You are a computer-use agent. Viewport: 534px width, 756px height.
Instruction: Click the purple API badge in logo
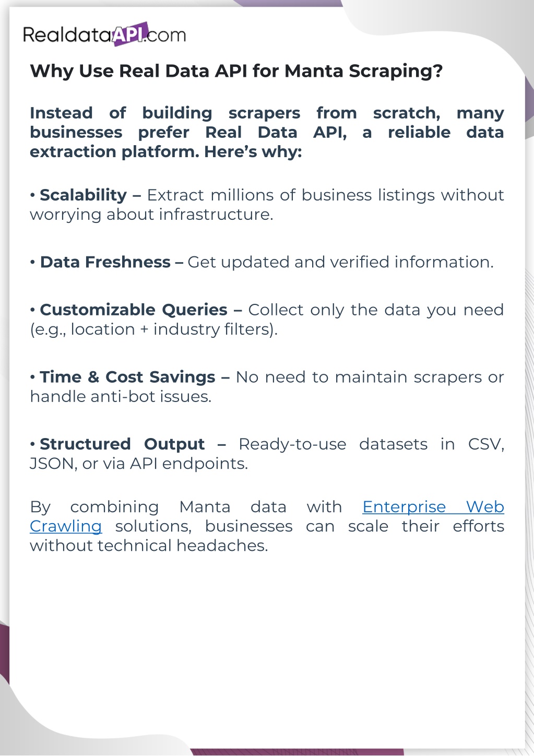(x=130, y=34)
